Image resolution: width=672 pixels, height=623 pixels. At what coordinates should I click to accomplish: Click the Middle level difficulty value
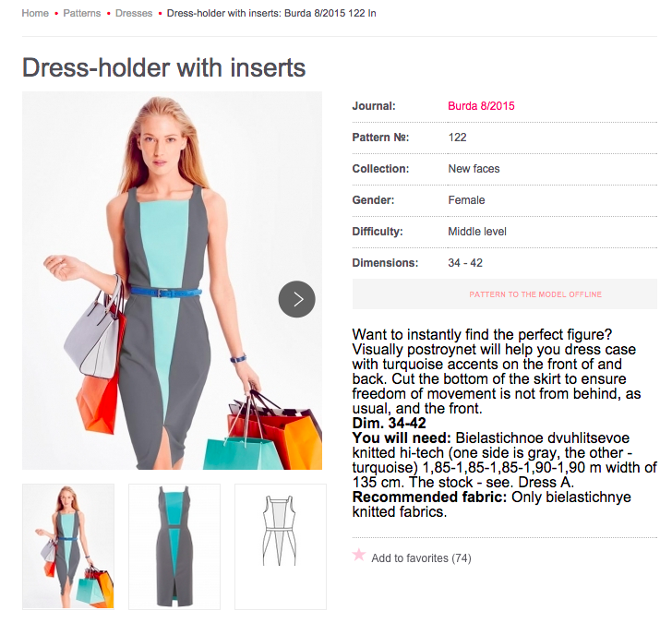(x=477, y=232)
